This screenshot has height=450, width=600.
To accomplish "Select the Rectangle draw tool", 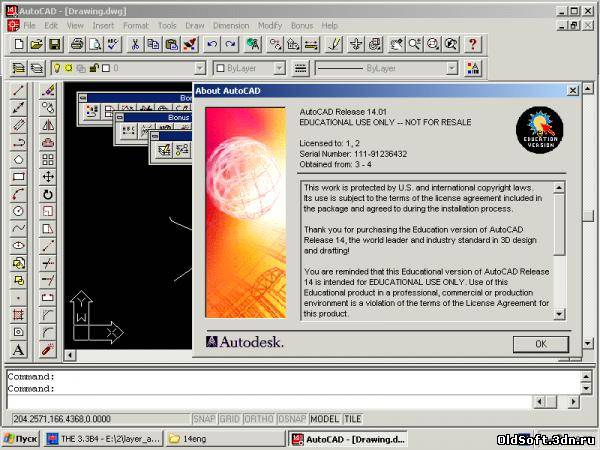I will (x=18, y=176).
